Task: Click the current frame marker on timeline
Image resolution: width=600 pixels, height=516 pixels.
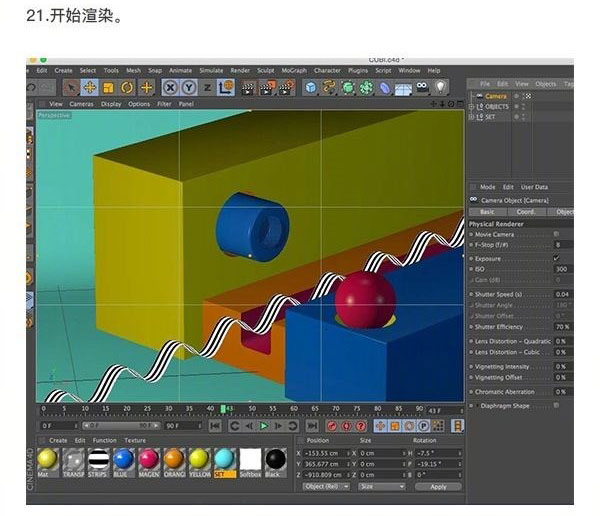Action: tap(223, 409)
